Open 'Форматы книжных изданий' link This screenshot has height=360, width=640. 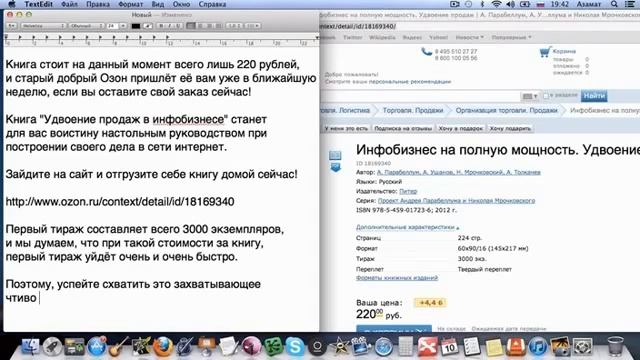(397, 278)
